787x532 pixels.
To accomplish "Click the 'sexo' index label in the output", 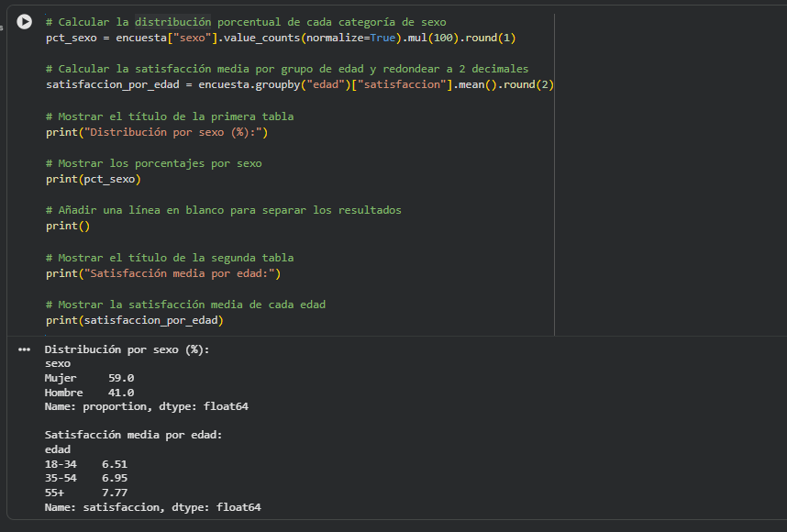I will point(58,363).
